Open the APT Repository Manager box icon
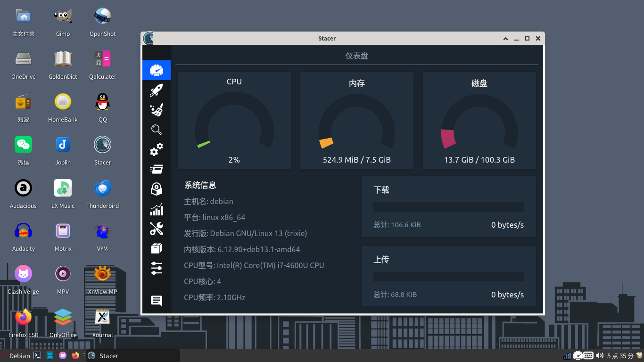644x362 pixels. pos(157,248)
